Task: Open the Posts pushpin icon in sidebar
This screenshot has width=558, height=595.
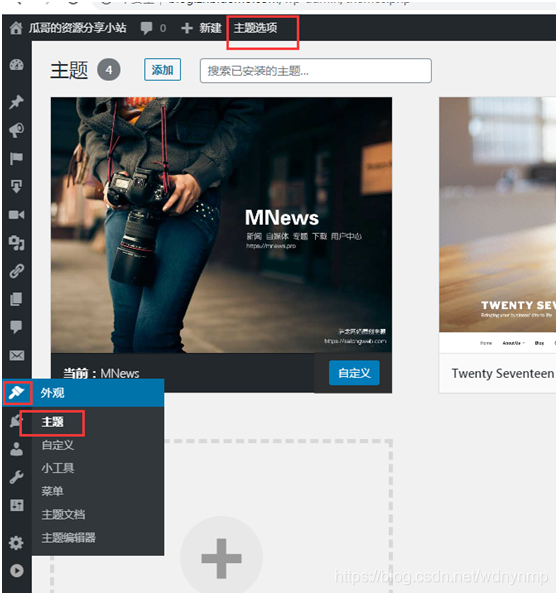Action: (16, 102)
